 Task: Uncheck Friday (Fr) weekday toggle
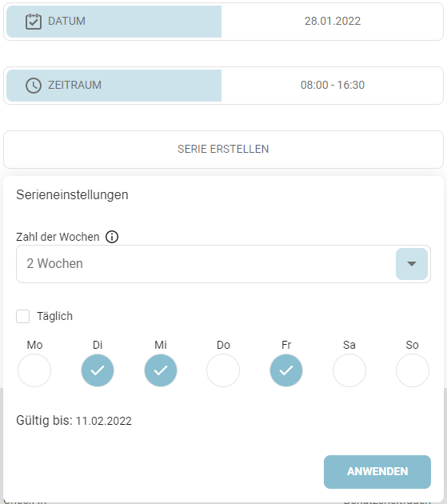pyautogui.click(x=286, y=370)
